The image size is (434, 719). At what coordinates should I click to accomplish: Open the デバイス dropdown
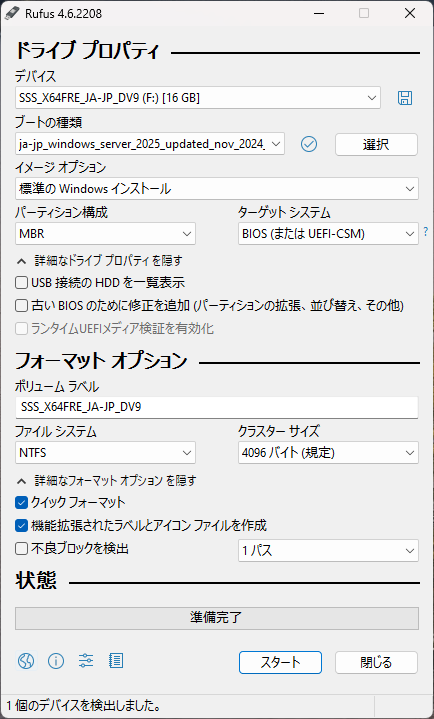[198, 98]
